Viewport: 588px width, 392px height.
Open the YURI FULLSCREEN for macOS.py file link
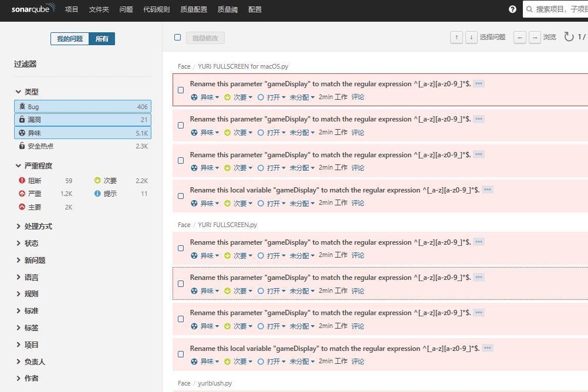(x=243, y=66)
